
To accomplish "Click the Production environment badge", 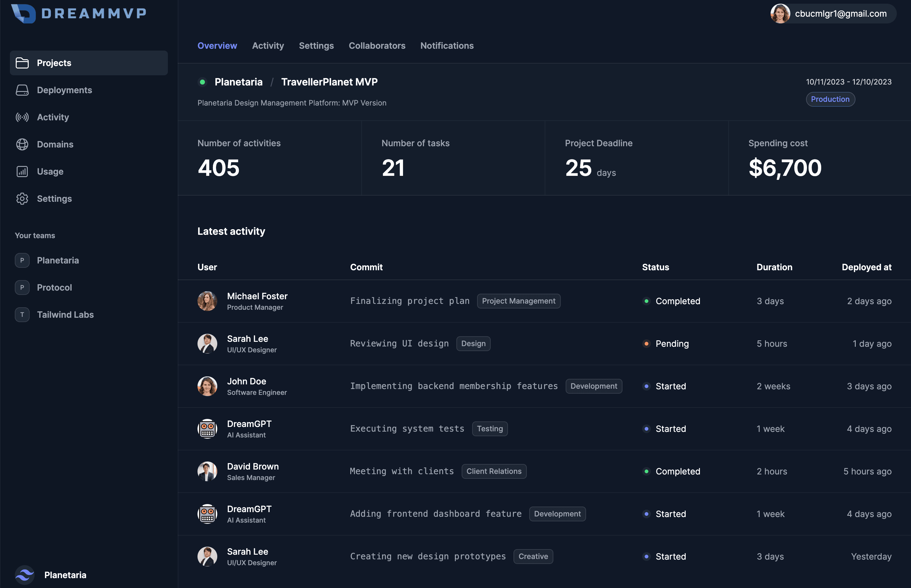I will click(830, 99).
